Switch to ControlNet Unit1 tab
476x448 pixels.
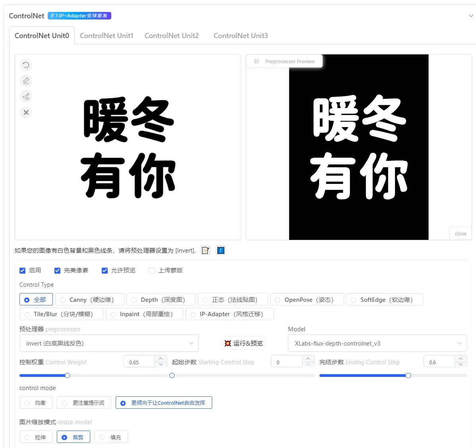click(106, 36)
